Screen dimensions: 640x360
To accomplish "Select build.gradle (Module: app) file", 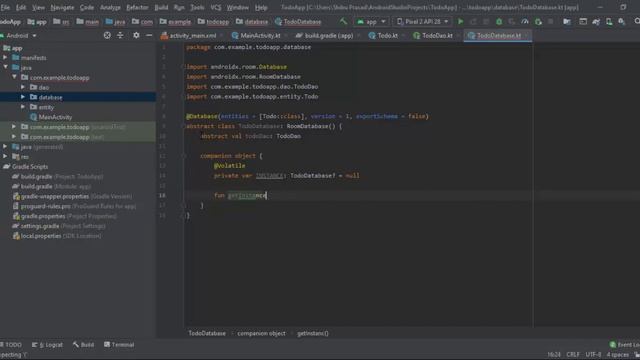I will click(x=52, y=186).
